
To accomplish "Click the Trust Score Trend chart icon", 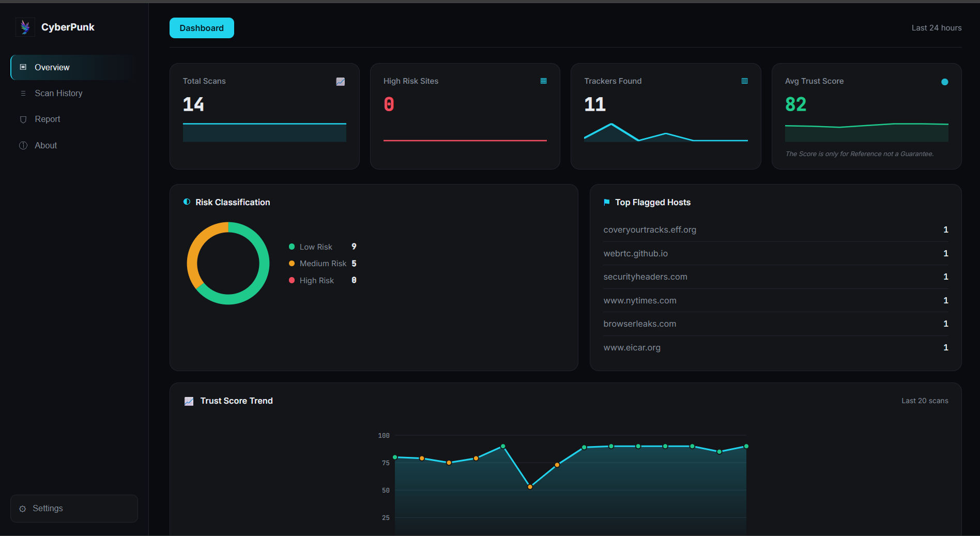I will tap(189, 401).
